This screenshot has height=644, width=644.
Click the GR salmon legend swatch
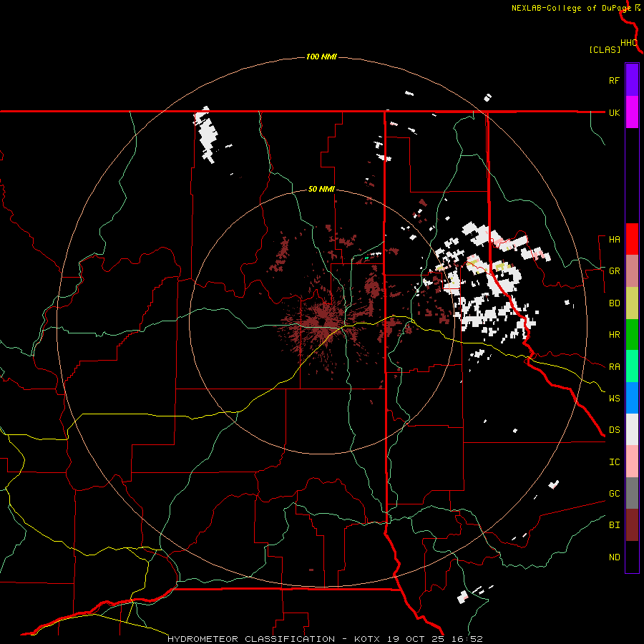(x=632, y=271)
